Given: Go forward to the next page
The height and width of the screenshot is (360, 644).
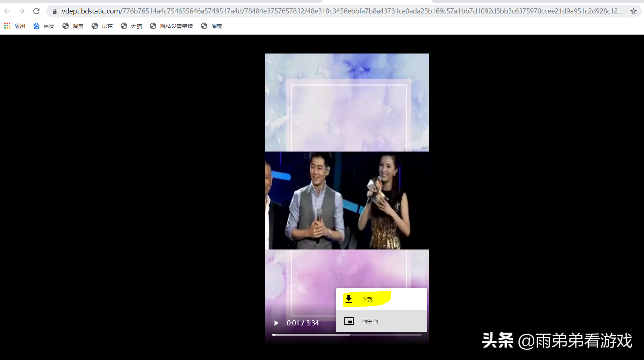Looking at the screenshot, I should pos(22,11).
